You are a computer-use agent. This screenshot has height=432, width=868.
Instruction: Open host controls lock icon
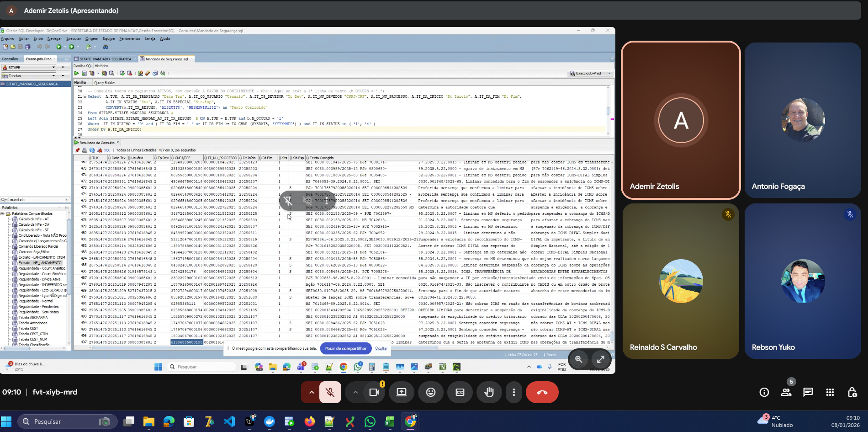click(x=852, y=392)
